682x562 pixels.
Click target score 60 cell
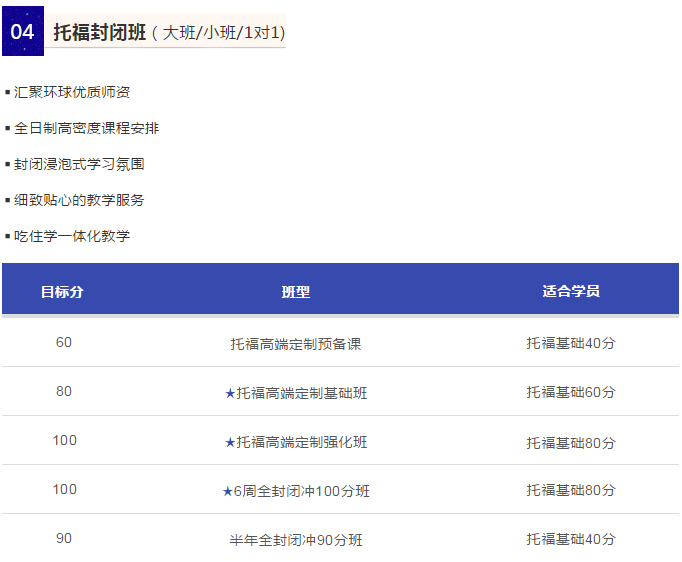tap(64, 342)
